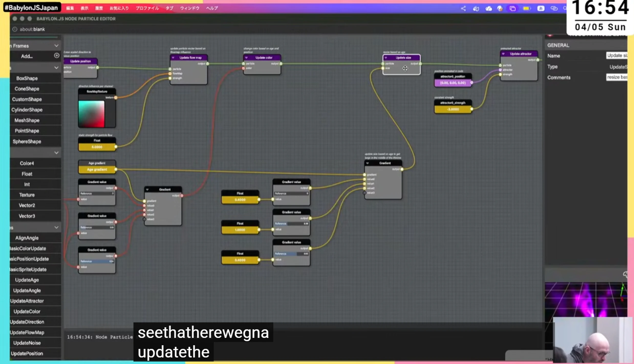Select UpdateFlowMap in the node list
The height and width of the screenshot is (364, 634).
[x=27, y=332]
